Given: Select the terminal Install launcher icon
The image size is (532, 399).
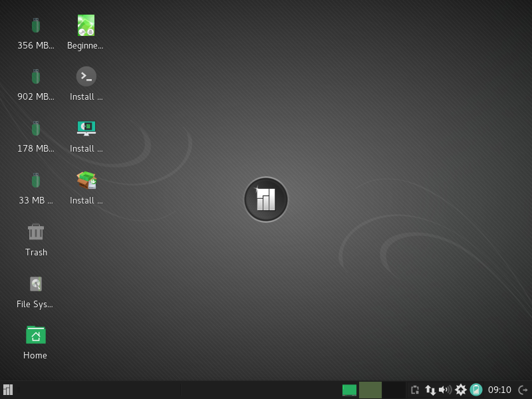Looking at the screenshot, I should 86,76.
